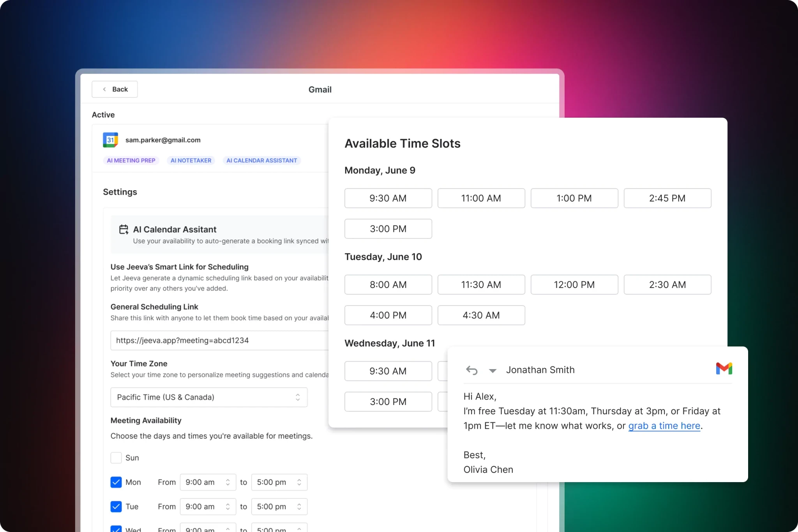
Task: Select the AI MEETING PREP tag
Action: (x=131, y=161)
